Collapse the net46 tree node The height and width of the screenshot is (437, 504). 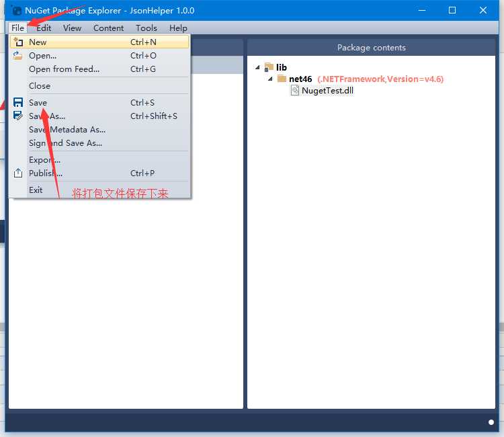tap(270, 79)
